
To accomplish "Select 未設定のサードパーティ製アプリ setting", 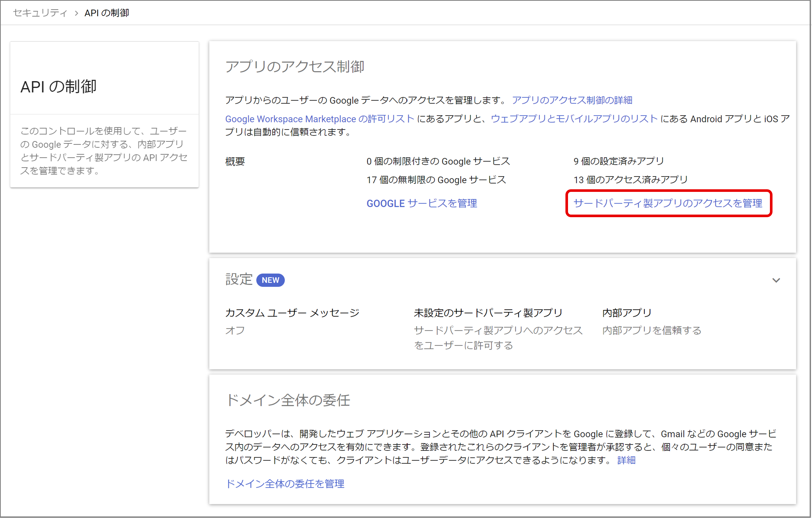I will (x=488, y=313).
